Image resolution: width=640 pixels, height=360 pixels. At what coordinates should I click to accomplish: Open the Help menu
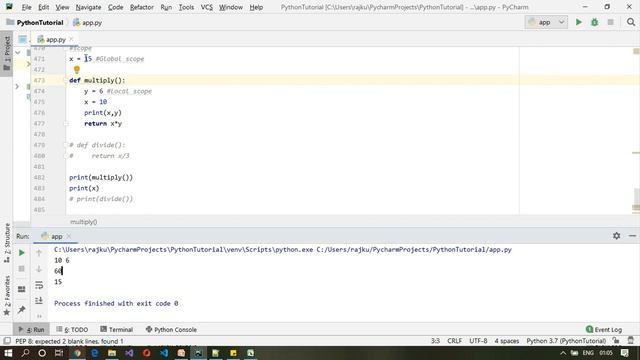[256, 7]
